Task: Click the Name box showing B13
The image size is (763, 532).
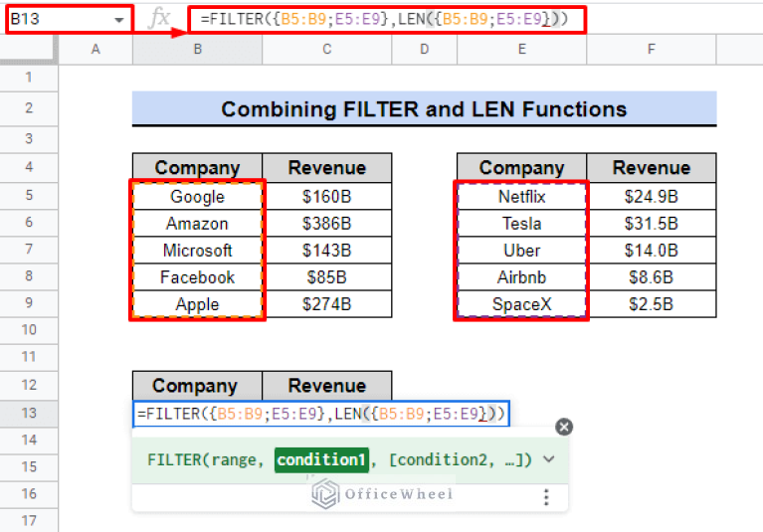Action: tap(69, 20)
